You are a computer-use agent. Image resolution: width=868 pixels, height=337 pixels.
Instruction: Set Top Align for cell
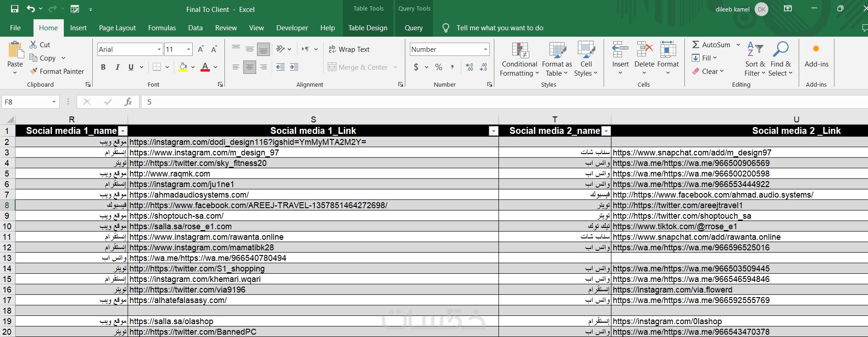236,48
